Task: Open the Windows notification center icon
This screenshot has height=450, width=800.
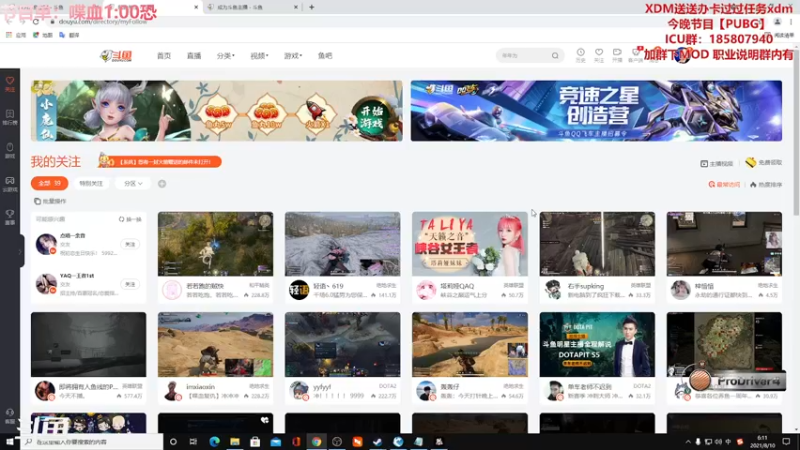Action: tap(786, 442)
